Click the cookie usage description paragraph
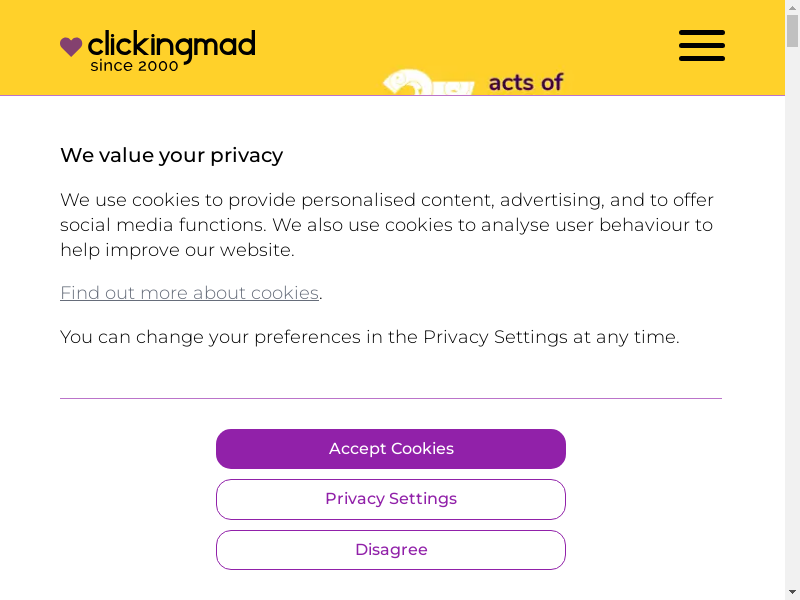 point(386,224)
